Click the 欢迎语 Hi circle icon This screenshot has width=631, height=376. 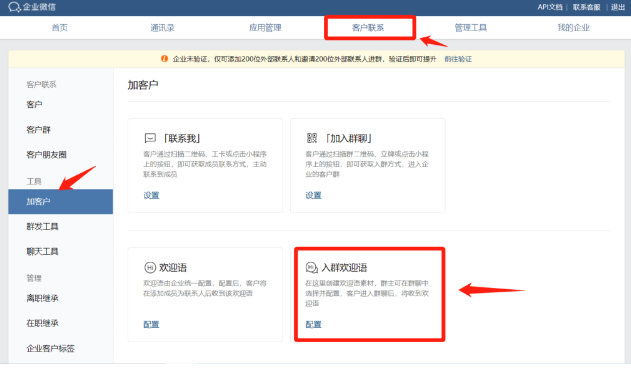point(150,267)
